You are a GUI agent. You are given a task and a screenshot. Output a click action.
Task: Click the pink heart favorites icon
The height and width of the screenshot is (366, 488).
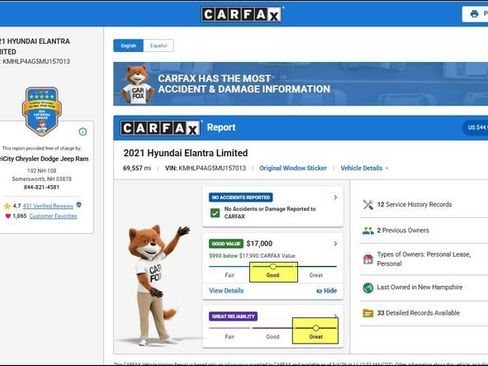coord(8,216)
